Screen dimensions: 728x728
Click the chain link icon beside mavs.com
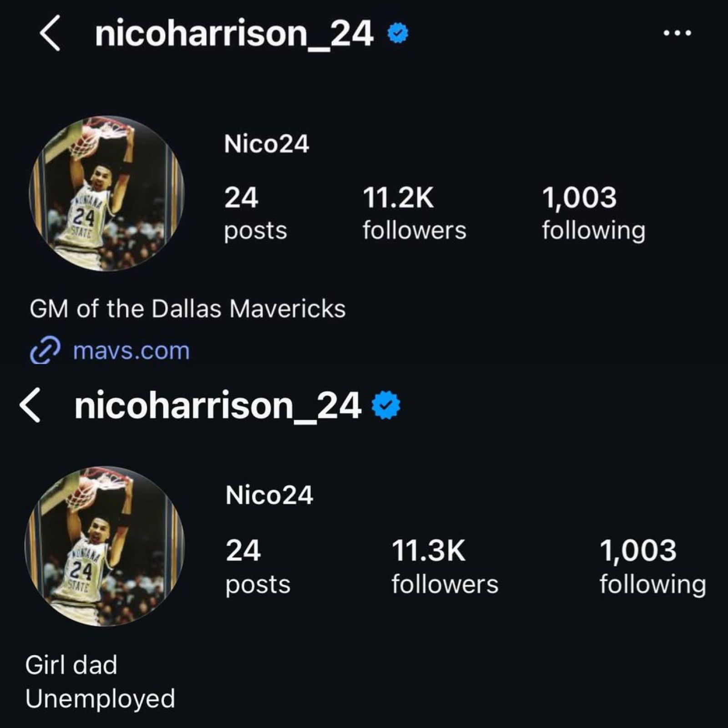coord(45,351)
